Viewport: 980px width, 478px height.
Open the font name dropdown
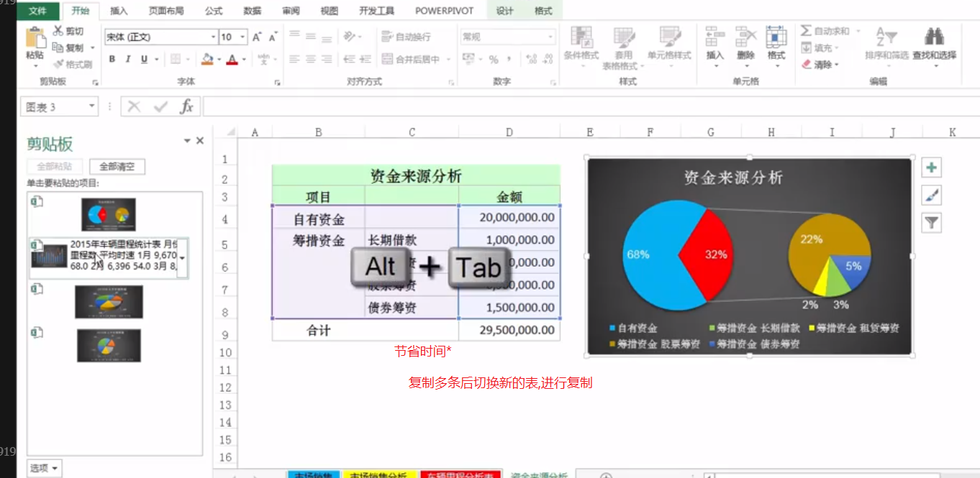coord(212,36)
